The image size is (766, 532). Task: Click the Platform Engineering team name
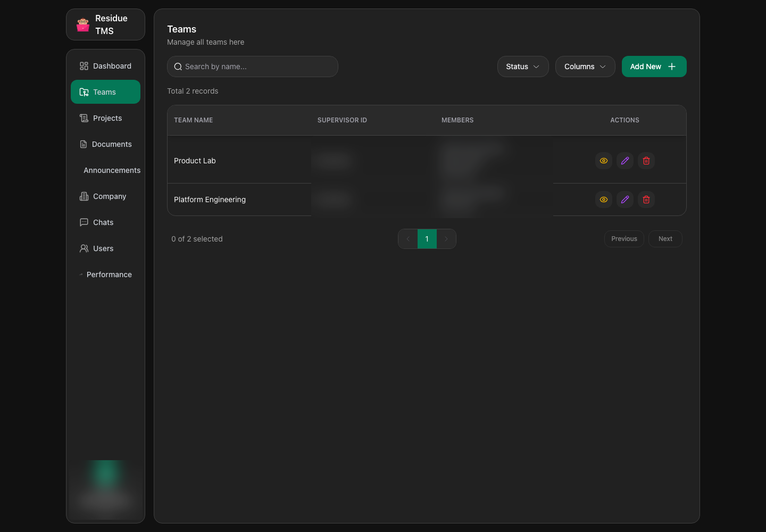pyautogui.click(x=210, y=199)
